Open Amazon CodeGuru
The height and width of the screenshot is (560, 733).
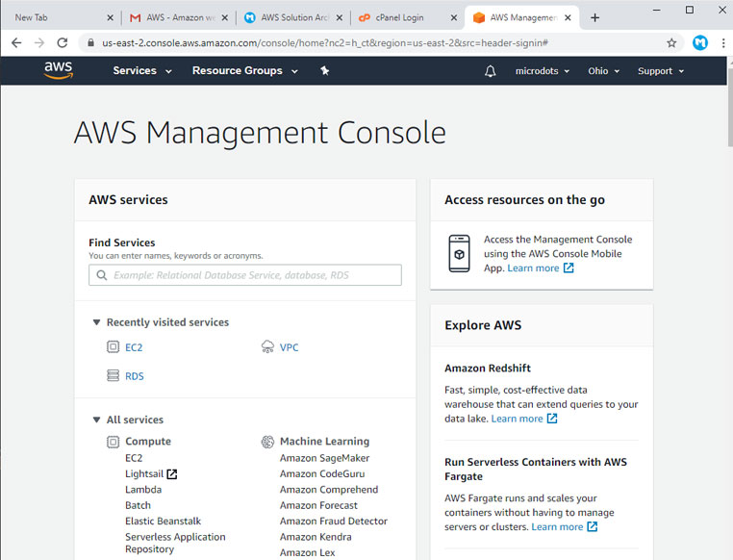tap(322, 474)
